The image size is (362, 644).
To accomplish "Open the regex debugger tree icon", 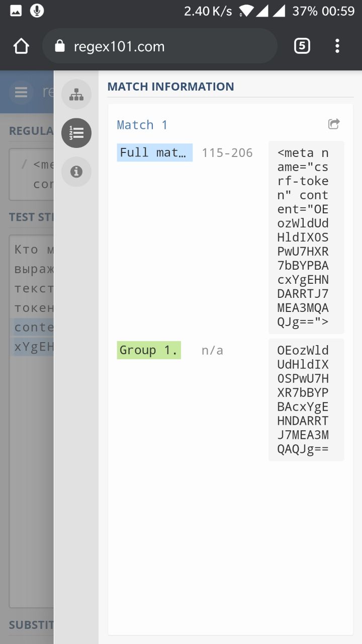I will 76,94.
